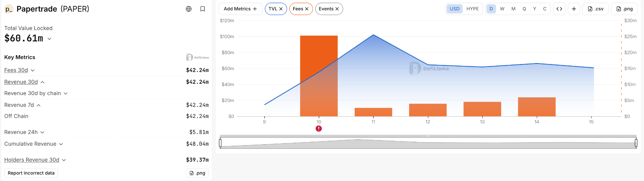Viewport: 644px width, 181px height.
Task: Open the Add Metrics menu
Action: point(241,9)
